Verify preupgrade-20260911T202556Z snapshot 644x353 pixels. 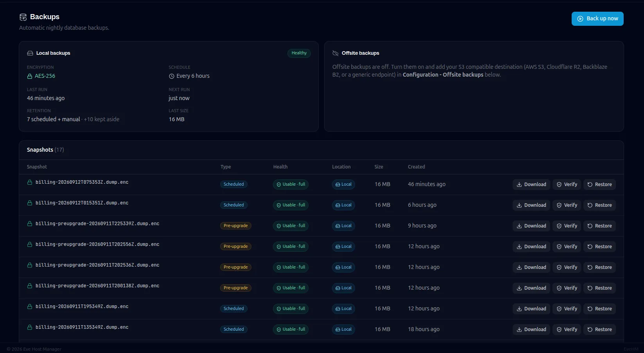pyautogui.click(x=567, y=247)
